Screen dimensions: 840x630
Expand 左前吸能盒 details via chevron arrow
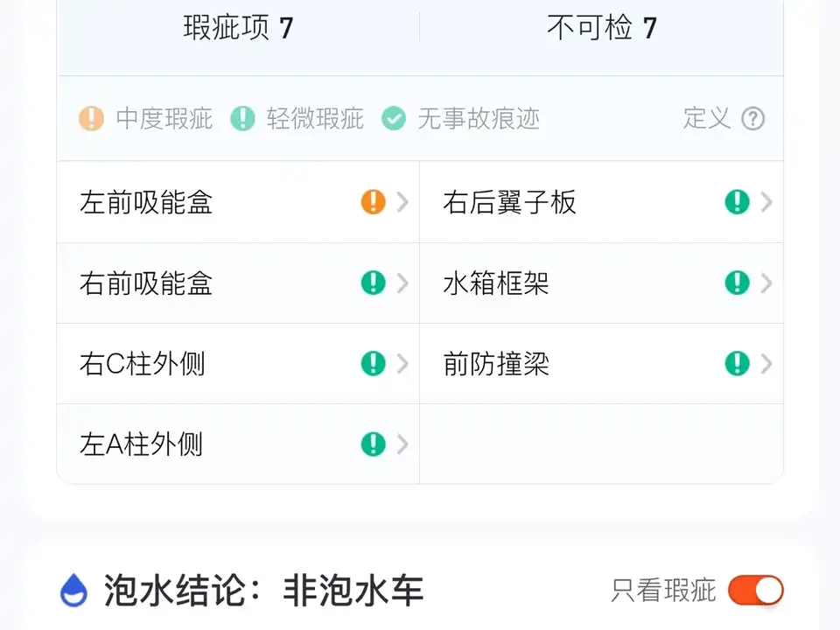pos(402,203)
